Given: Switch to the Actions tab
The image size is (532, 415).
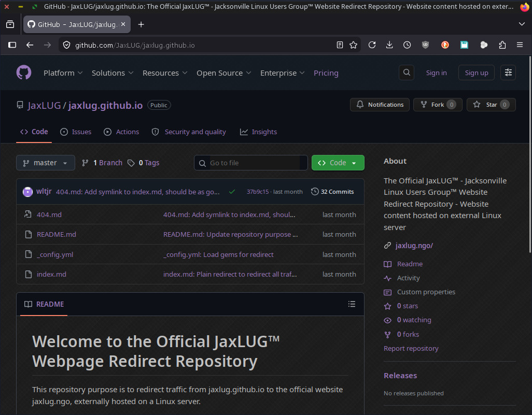Looking at the screenshot, I should click(121, 132).
